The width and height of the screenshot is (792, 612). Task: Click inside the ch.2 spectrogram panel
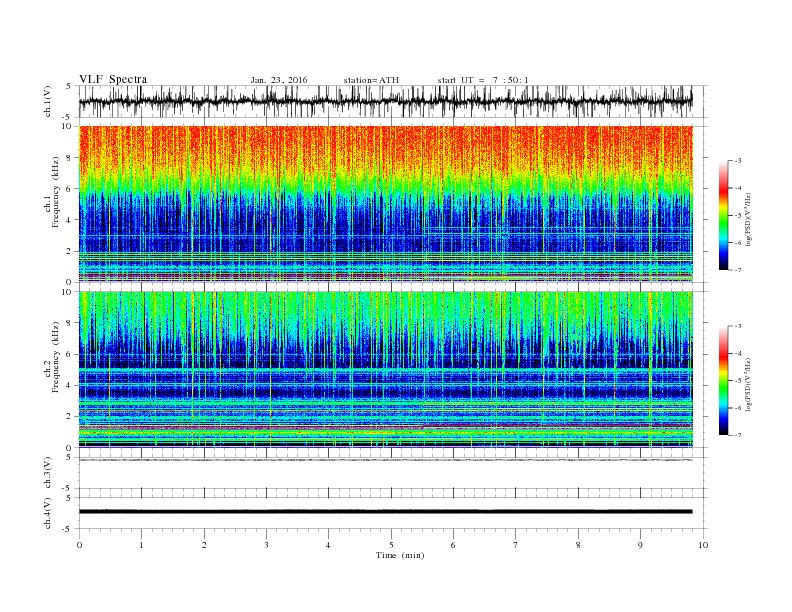(x=385, y=370)
